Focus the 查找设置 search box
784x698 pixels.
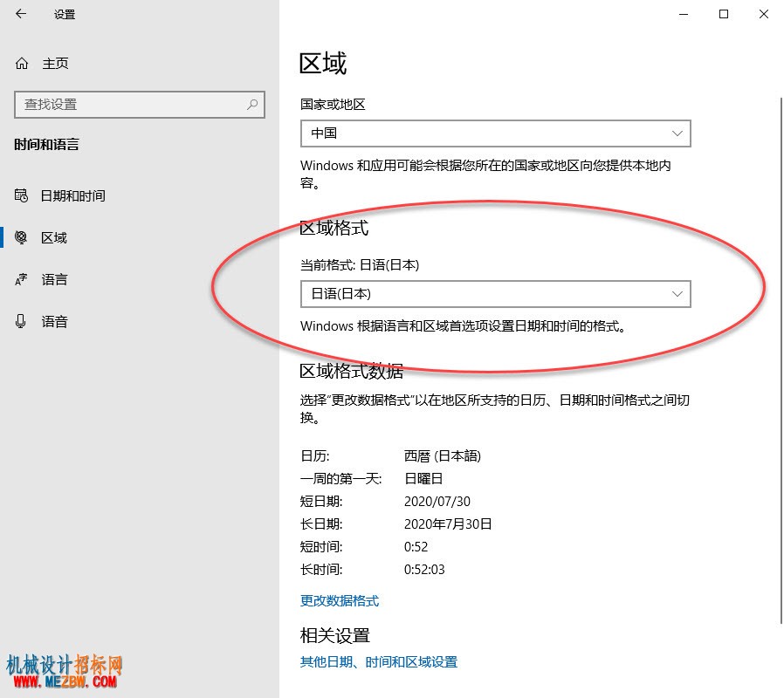coord(140,105)
